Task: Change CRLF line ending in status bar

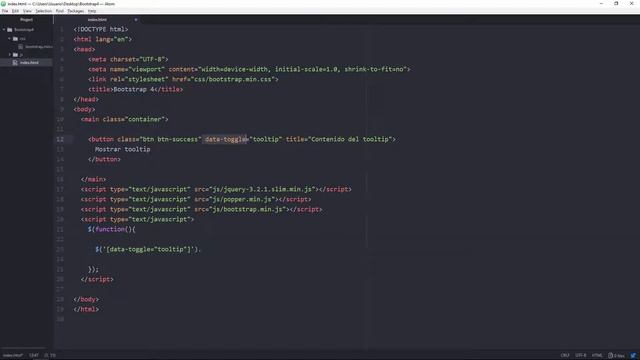Action: (x=565, y=356)
